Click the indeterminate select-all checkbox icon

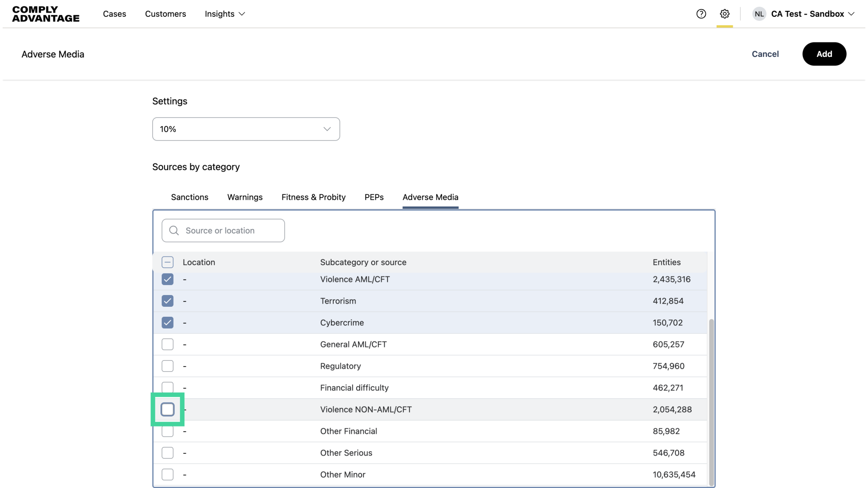pyautogui.click(x=167, y=262)
